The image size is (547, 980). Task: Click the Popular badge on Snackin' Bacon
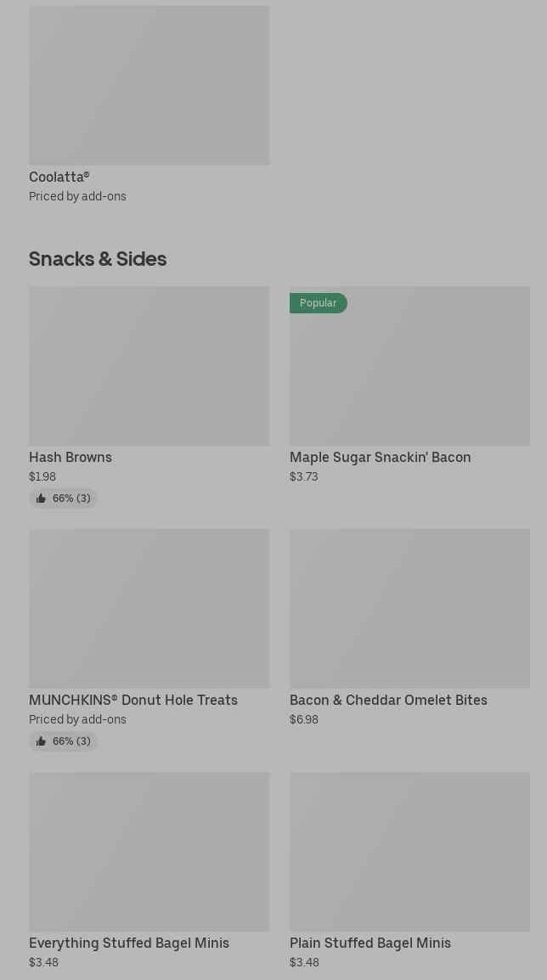pyautogui.click(x=318, y=303)
